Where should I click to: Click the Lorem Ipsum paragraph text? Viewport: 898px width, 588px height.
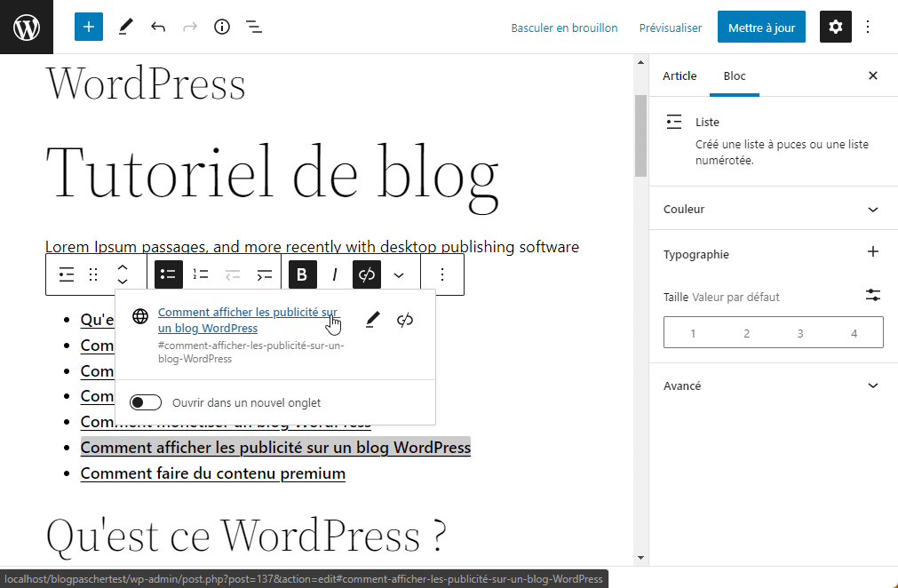(x=312, y=247)
